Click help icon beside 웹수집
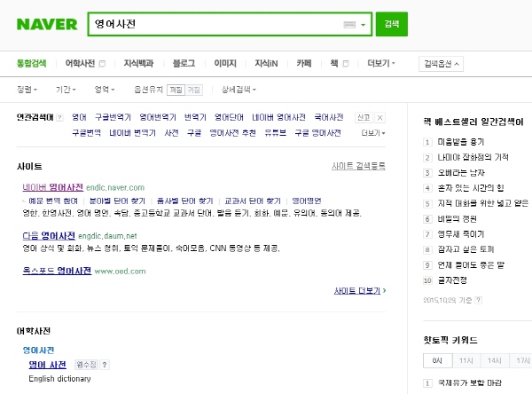Viewport: 532px width, 394px height. click(105, 365)
